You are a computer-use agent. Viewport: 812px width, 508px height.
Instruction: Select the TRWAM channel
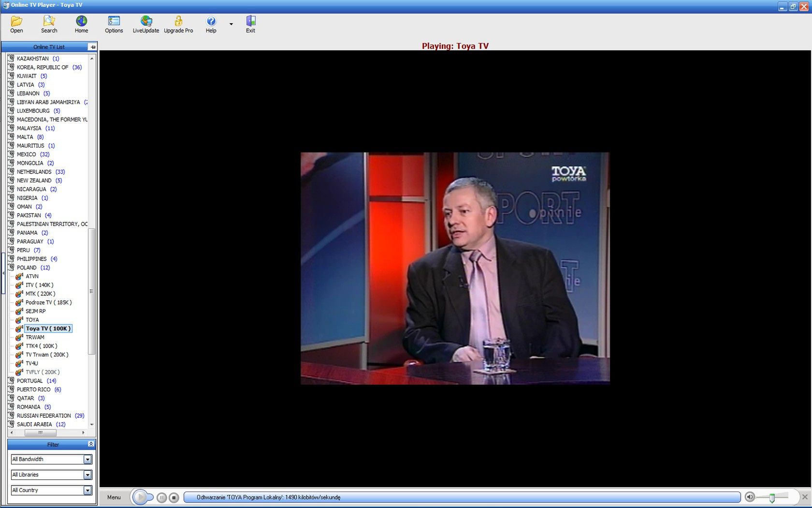35,337
